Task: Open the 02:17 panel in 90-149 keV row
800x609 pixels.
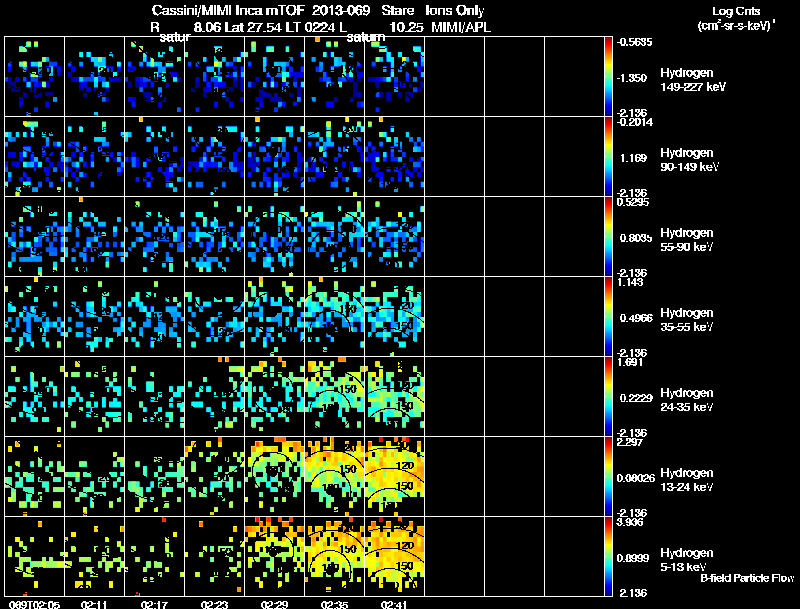Action: (x=155, y=157)
